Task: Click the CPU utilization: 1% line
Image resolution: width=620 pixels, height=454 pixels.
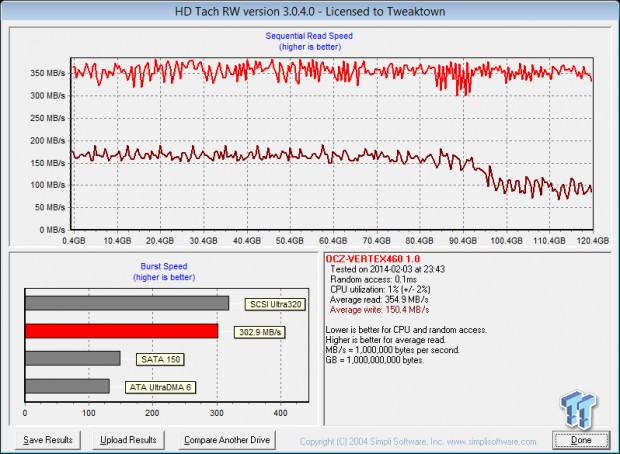Action: 380,289
